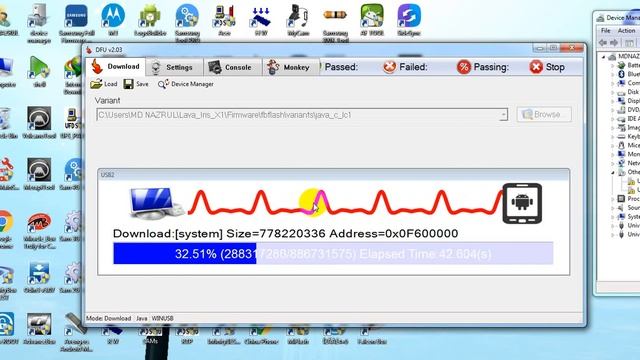The height and width of the screenshot is (360, 640).
Task: Click the Java status bar entry
Action: click(x=141, y=318)
